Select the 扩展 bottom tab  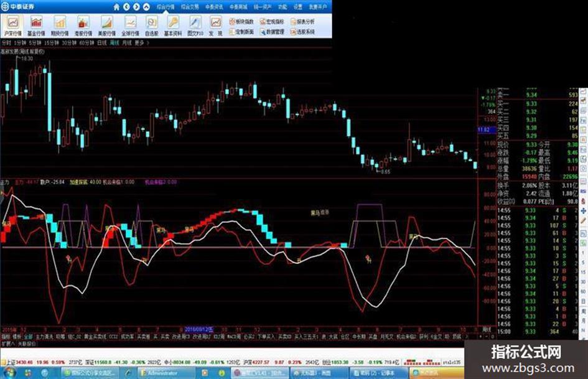[7, 344]
